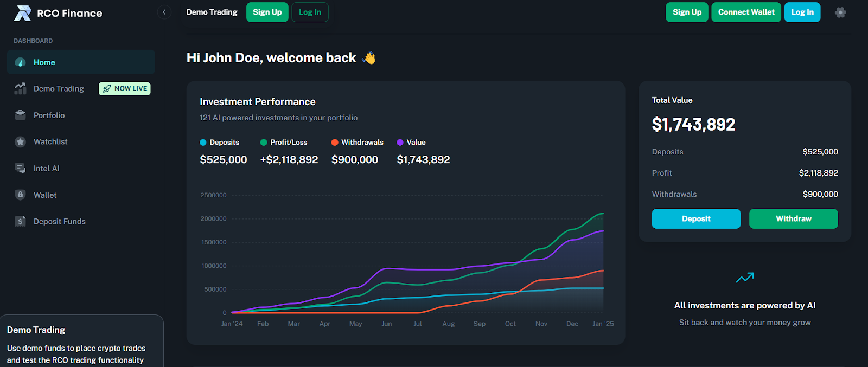This screenshot has height=367, width=868.
Task: Click the Watchlist star icon
Action: [21, 141]
